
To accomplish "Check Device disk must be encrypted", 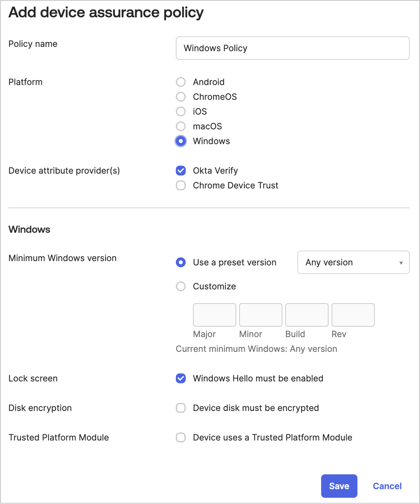I will pyautogui.click(x=181, y=408).
